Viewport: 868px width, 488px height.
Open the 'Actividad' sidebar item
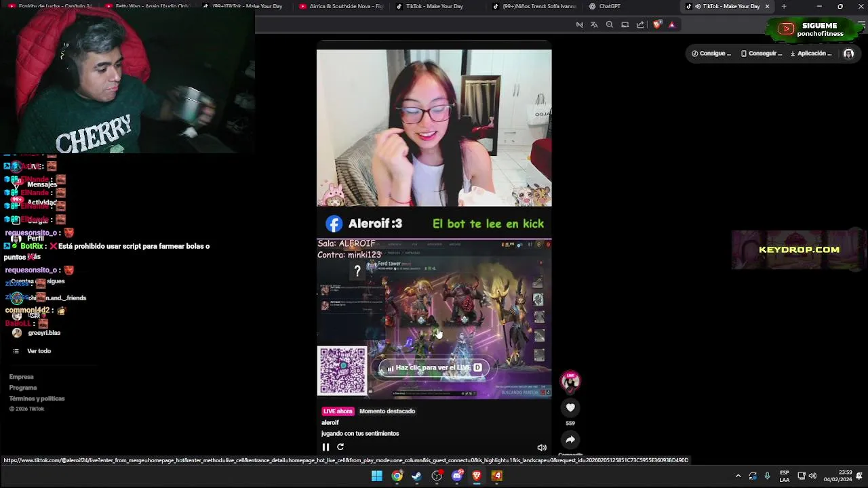pos(42,203)
